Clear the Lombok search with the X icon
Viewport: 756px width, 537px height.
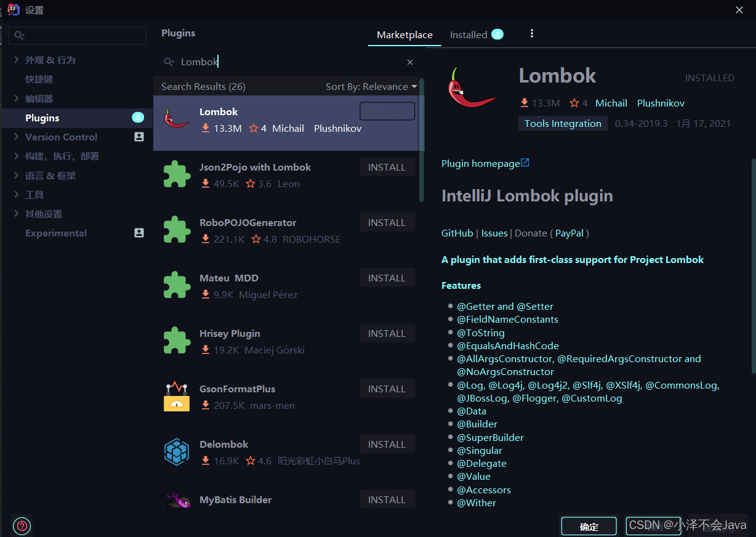pyautogui.click(x=409, y=62)
